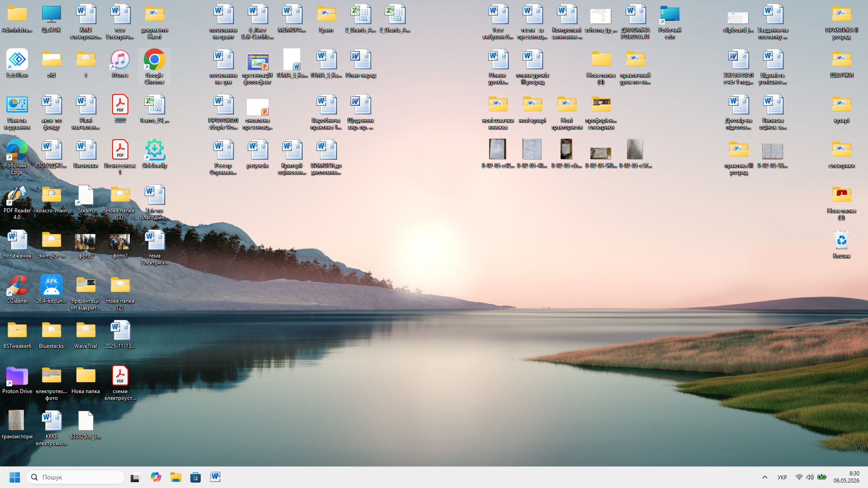868x488 pixels.
Task: Launch File Explorer from the taskbar
Action: coord(175,477)
